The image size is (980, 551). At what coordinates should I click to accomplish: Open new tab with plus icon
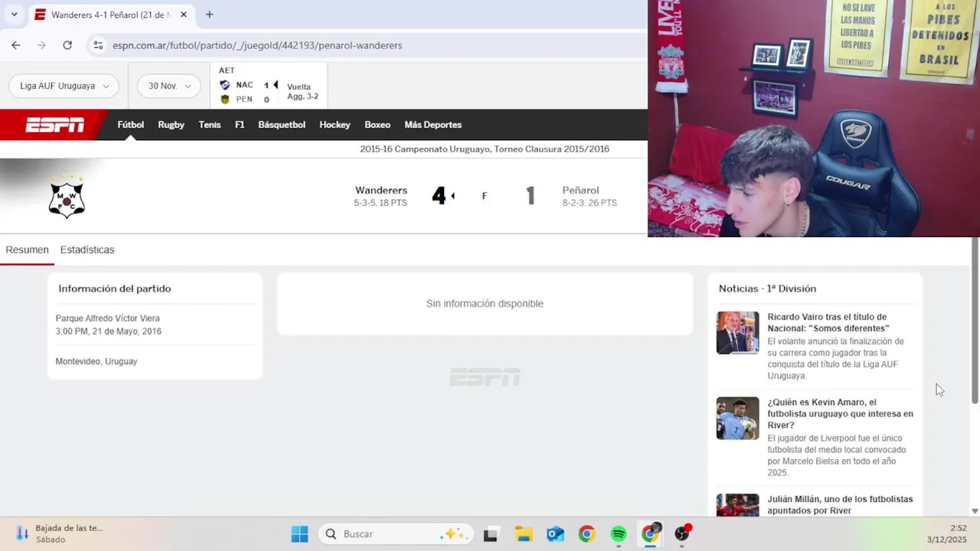click(209, 15)
